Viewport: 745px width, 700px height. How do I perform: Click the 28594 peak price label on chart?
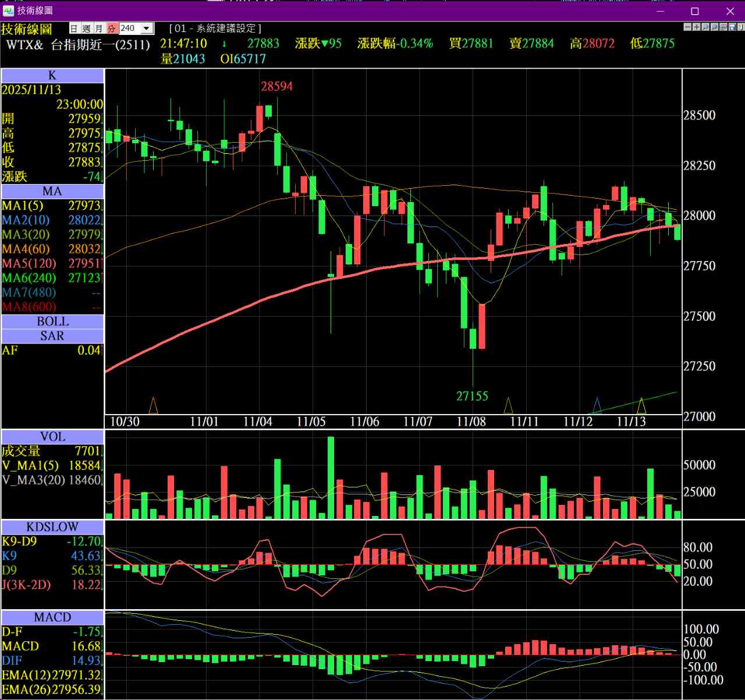[277, 87]
